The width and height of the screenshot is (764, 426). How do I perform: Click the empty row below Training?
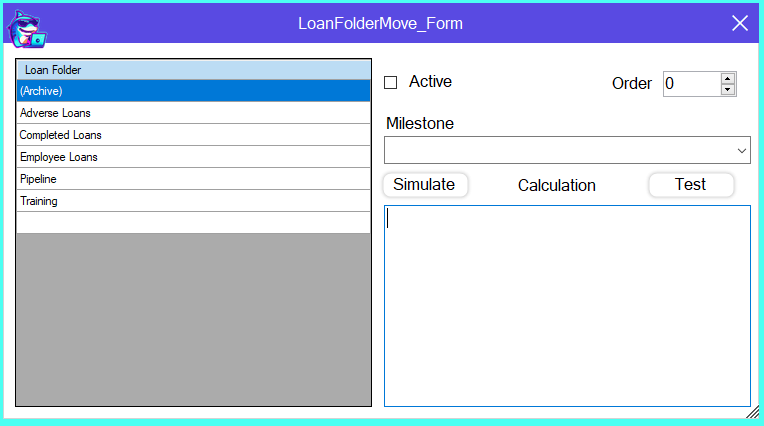(x=194, y=222)
